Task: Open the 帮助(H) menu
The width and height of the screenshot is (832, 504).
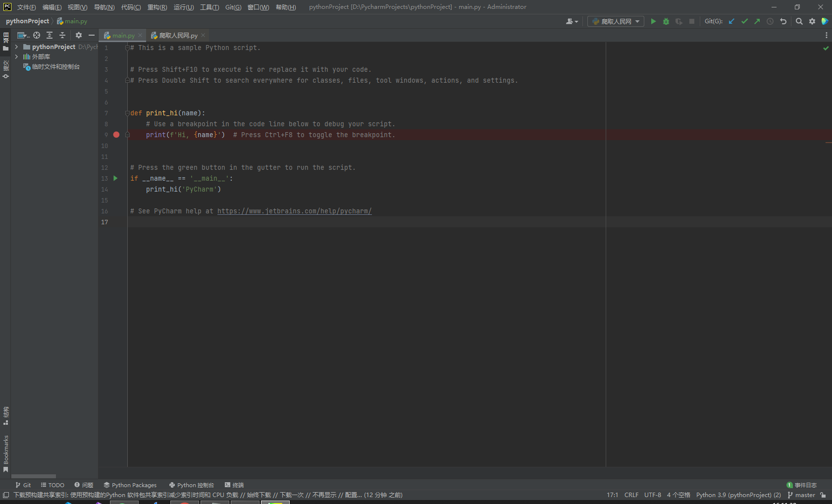Action: [286, 7]
